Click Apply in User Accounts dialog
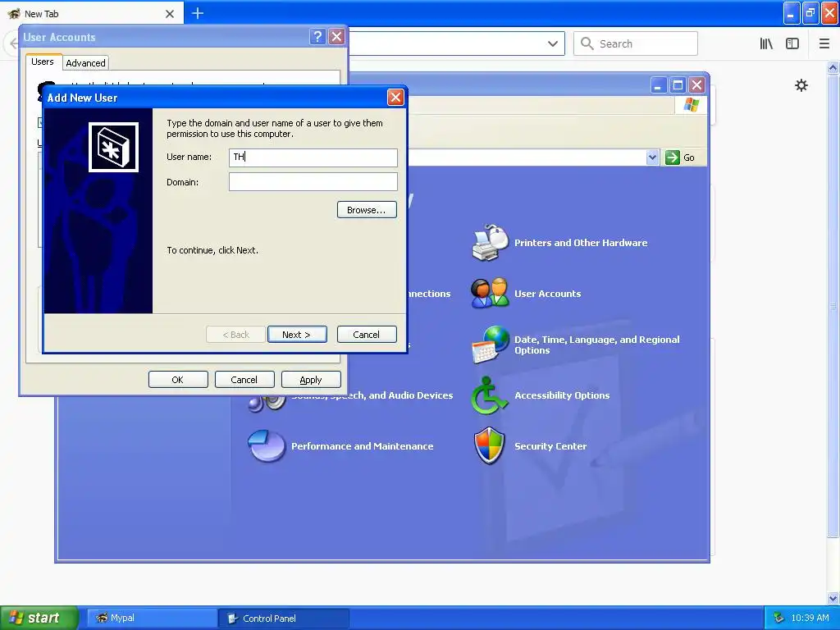Image resolution: width=840 pixels, height=630 pixels. coord(311,379)
